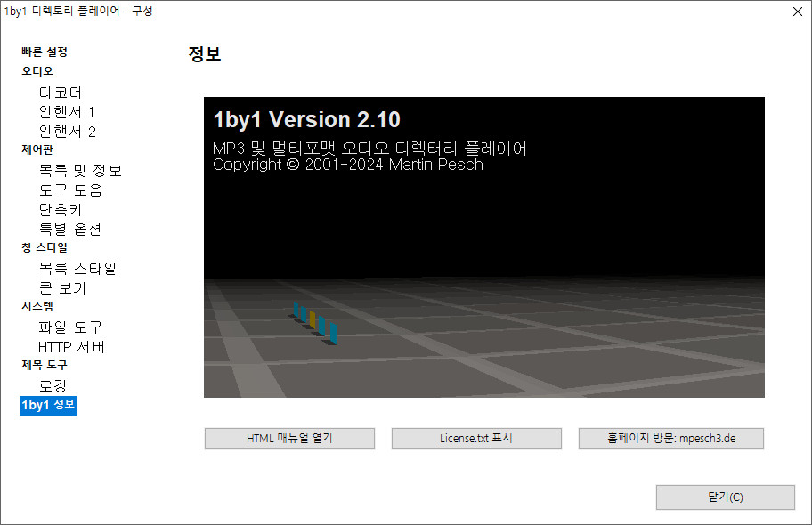Open the 로깅 settings page
812x525 pixels.
[x=53, y=385]
